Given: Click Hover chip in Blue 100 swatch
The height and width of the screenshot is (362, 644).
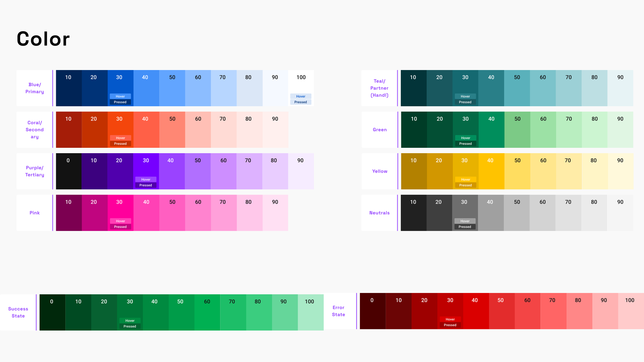Looking at the screenshot, I should point(301,96).
